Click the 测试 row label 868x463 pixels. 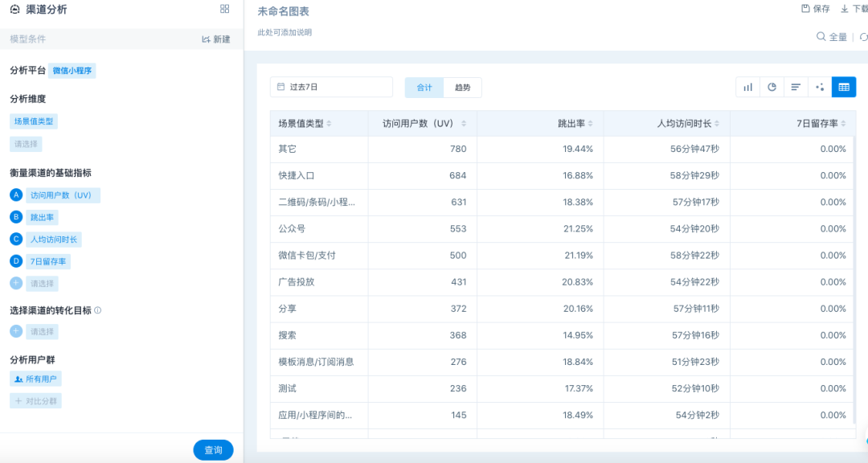pyautogui.click(x=287, y=388)
